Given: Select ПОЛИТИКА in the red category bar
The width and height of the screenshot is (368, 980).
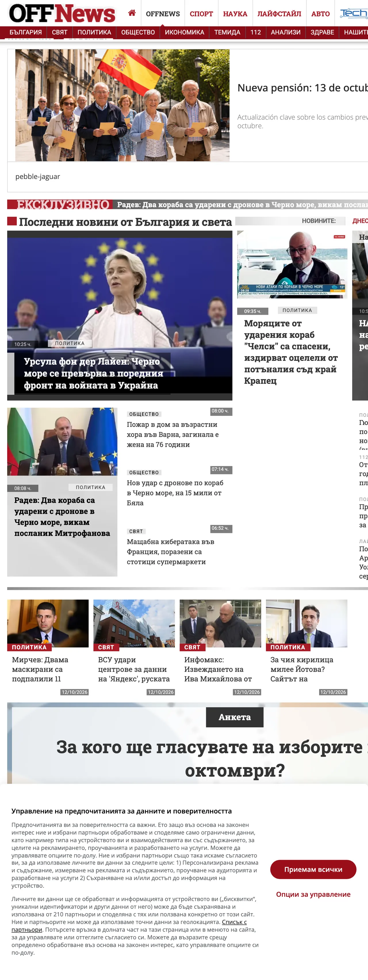Looking at the screenshot, I should (x=95, y=32).
